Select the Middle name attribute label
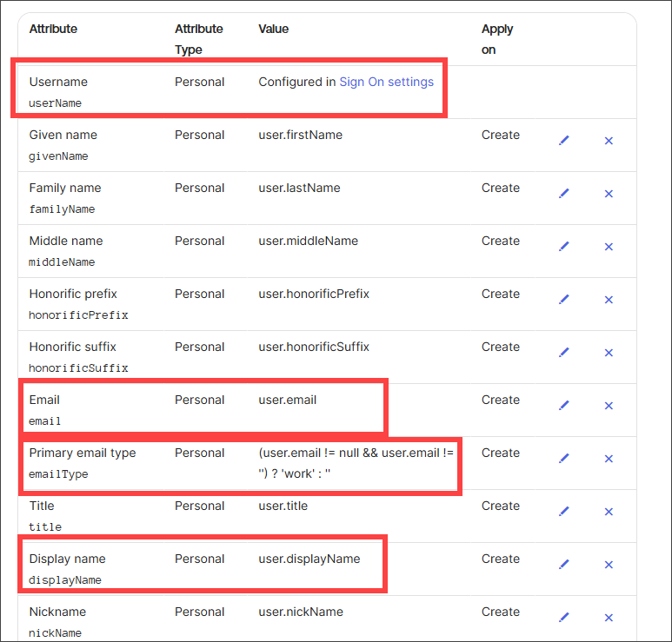Screen dimensions: 672x642 (x=66, y=241)
